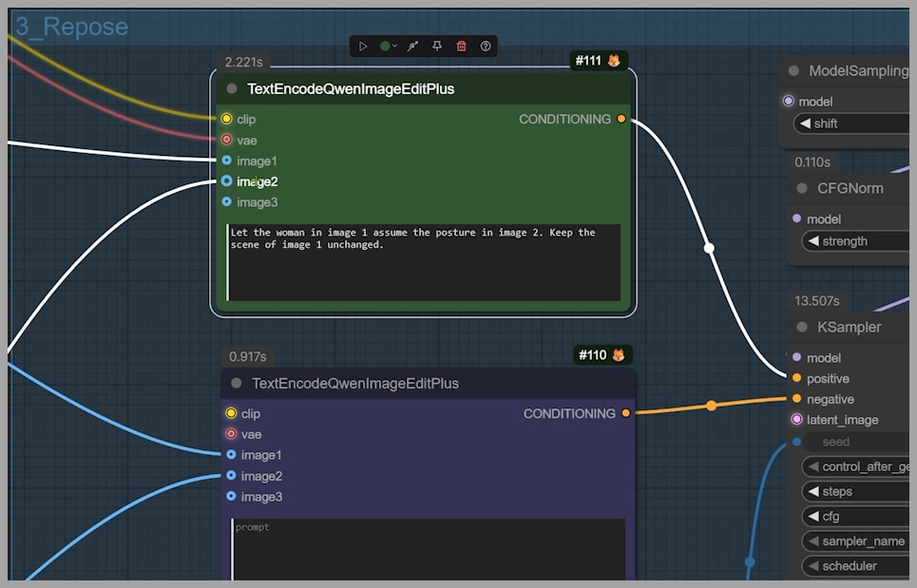Open the sampler_name dropdown in KSampler

[x=860, y=541]
